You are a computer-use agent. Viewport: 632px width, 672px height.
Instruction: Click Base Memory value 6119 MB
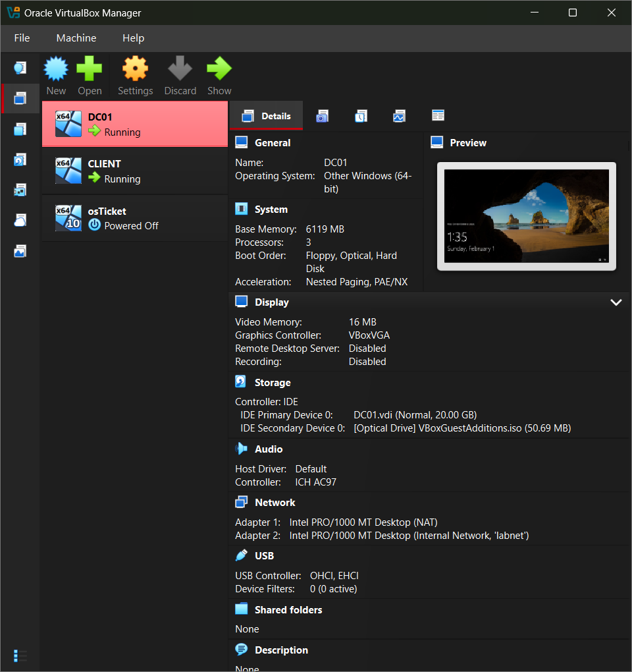point(325,229)
